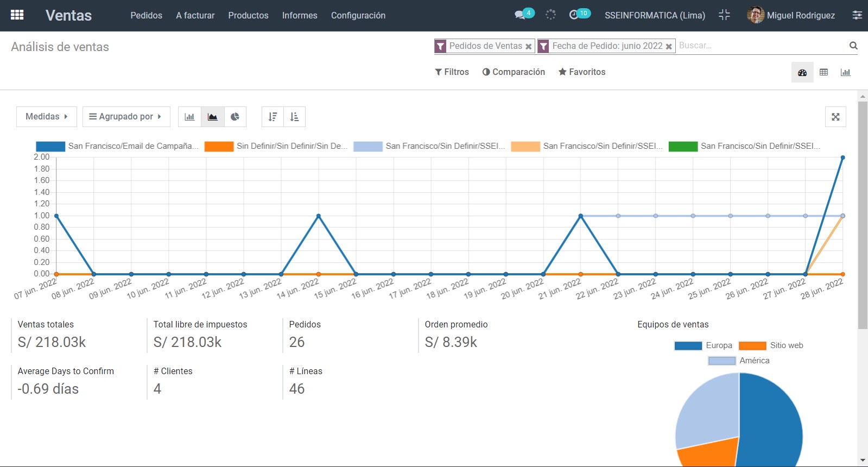Image resolution: width=868 pixels, height=467 pixels.
Task: Select pie chart mode
Action: [235, 117]
